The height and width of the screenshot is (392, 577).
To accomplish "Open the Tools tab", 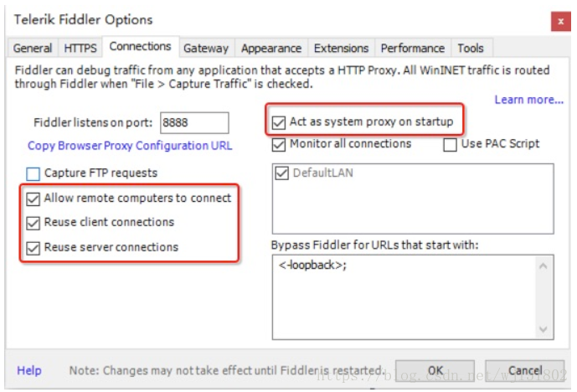I will click(x=471, y=49).
